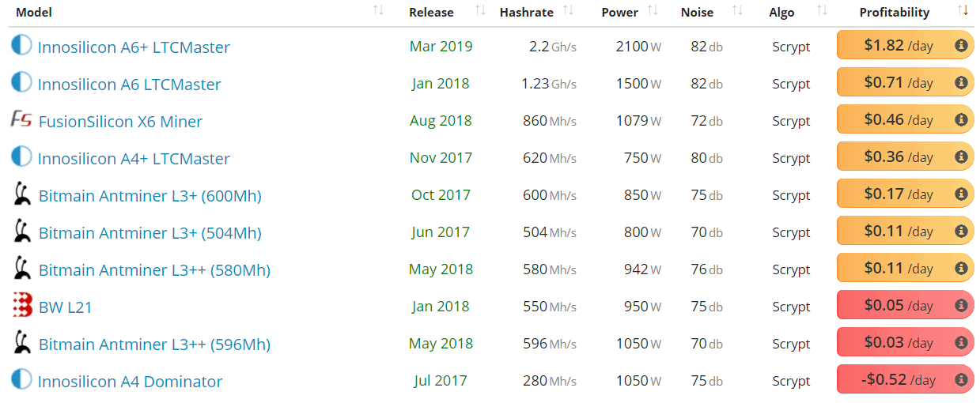Open info icon on $1.82/day profitability
Viewport: 980px width, 403px height.
click(x=961, y=46)
